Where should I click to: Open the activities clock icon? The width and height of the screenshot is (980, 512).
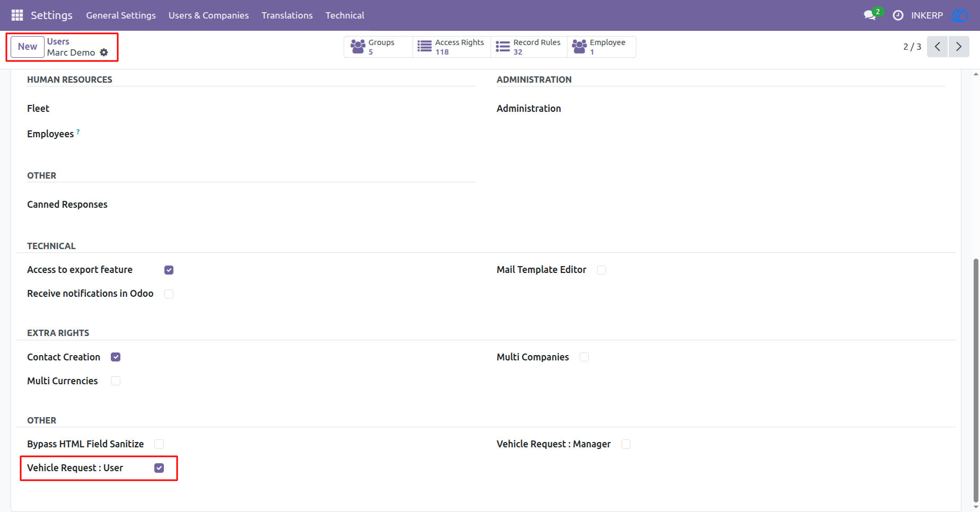(x=898, y=15)
